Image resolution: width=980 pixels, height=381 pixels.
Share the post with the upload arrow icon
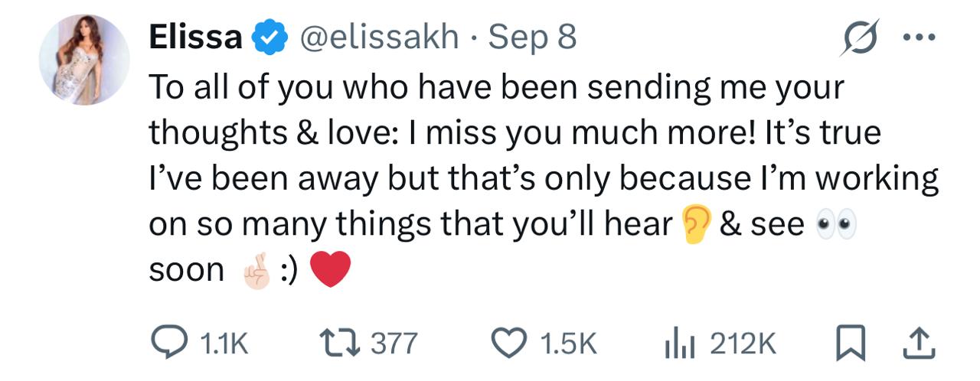pos(920,342)
